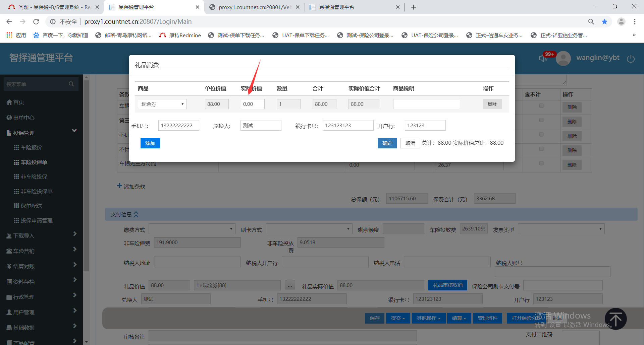The height and width of the screenshot is (345, 644).
Task: Click the plus icon for 添加条款
Action: [119, 186]
